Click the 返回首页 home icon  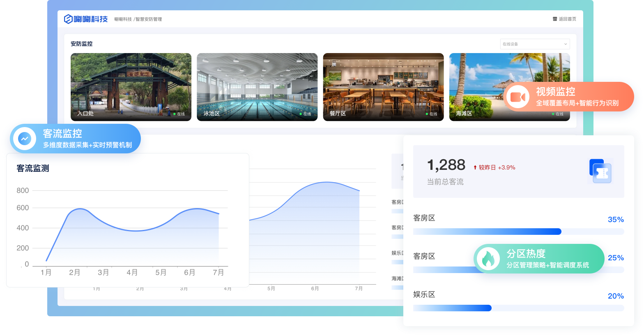pos(555,19)
